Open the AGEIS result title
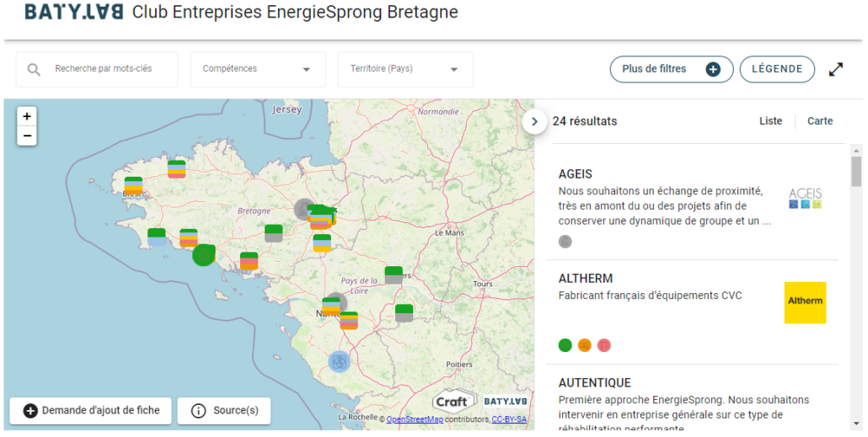 coord(576,173)
